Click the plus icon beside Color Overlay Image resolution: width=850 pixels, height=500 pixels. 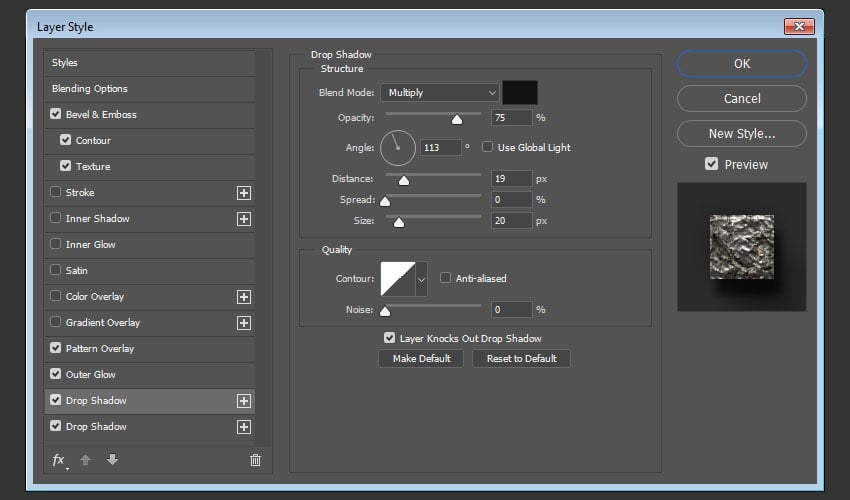click(x=243, y=296)
